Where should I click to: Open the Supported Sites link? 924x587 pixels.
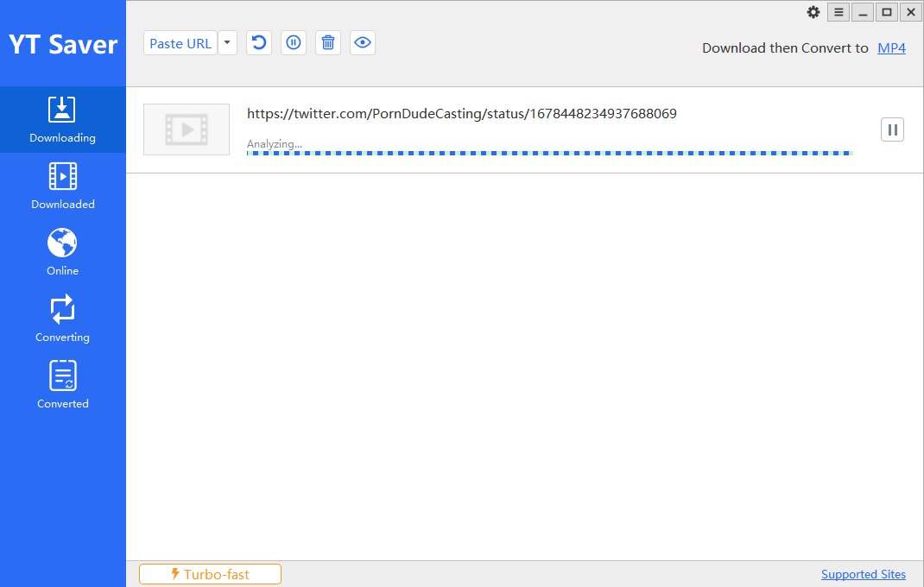click(x=864, y=574)
